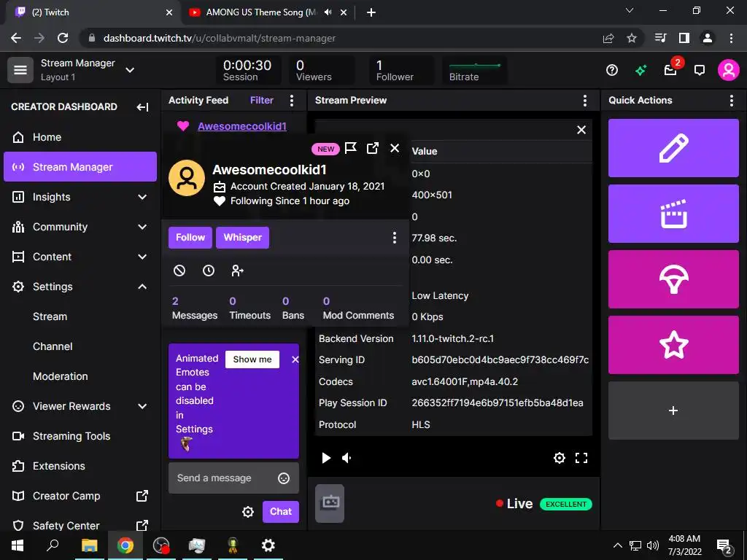
Task: Add a new quick action tile
Action: click(673, 411)
